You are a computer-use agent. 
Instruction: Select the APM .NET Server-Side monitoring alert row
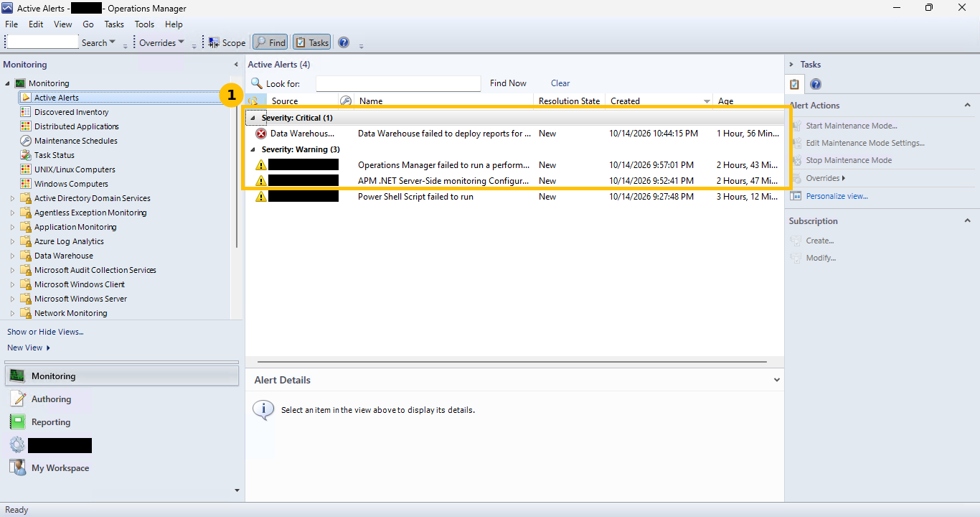(514, 181)
